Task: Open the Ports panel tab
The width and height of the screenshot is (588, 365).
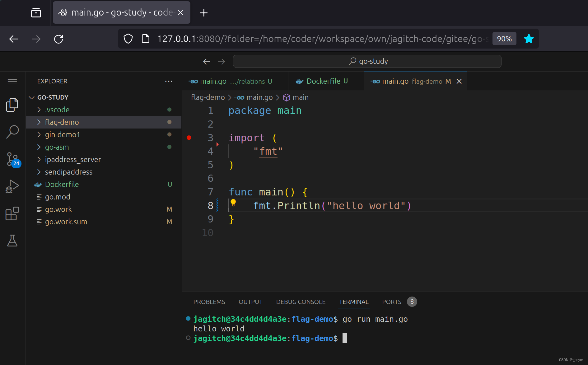Action: (x=392, y=302)
